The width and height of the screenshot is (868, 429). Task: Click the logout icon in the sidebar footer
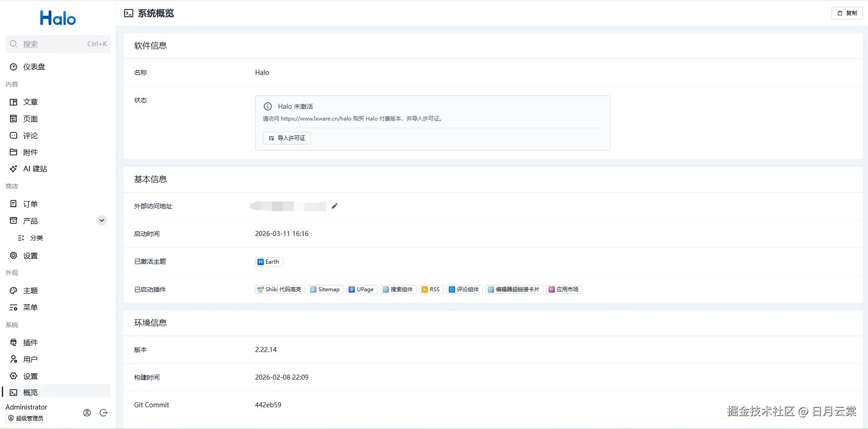103,413
